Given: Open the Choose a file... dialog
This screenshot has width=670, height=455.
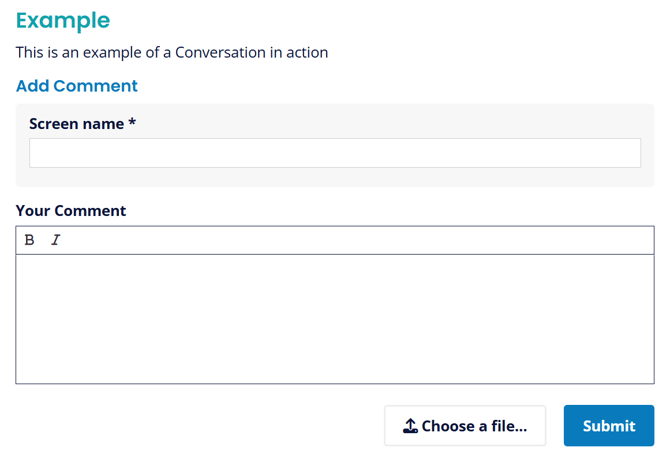Looking at the screenshot, I should pos(465,426).
